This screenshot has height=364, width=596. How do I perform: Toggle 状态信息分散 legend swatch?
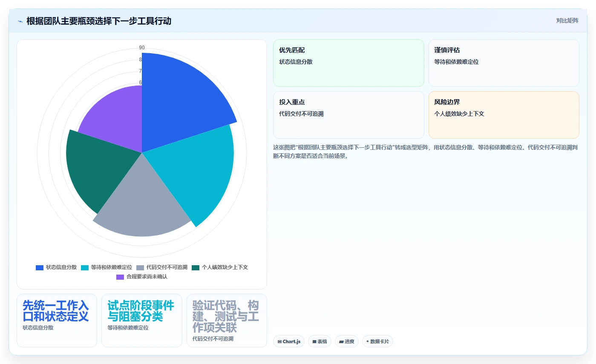[40, 267]
